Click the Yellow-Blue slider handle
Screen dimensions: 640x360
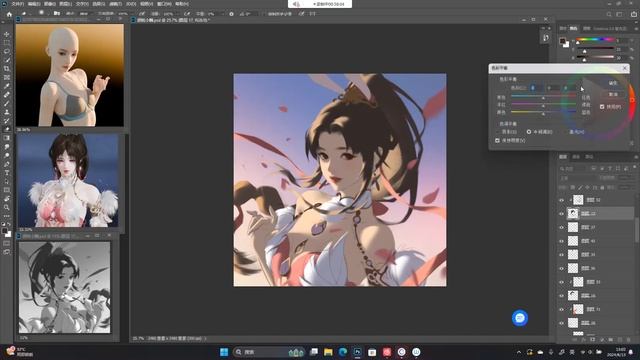click(x=543, y=114)
